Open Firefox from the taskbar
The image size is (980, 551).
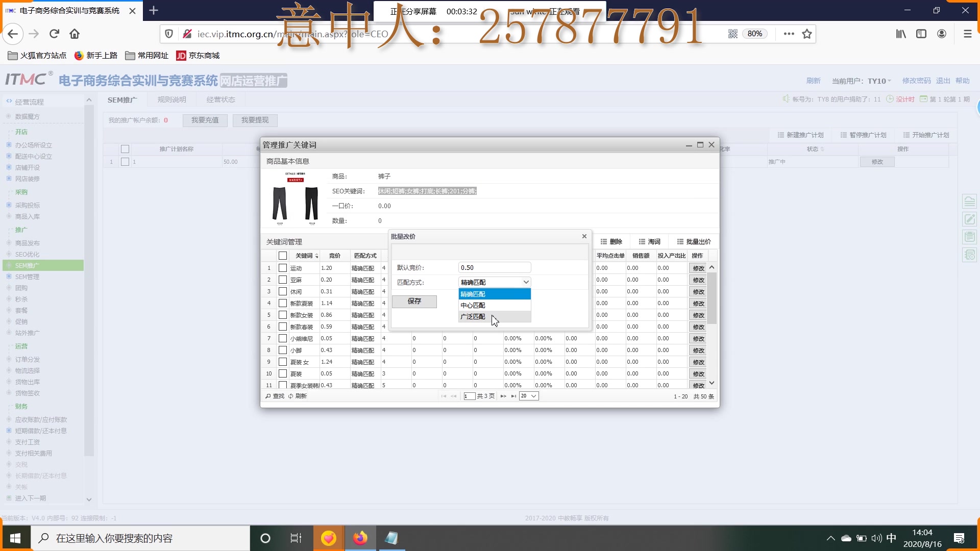[360, 538]
